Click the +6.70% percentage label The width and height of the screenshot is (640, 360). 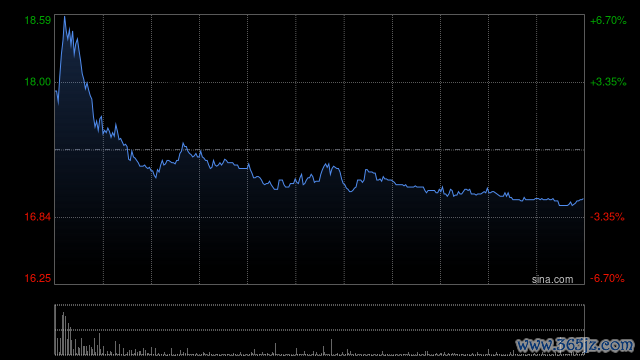click(x=608, y=20)
